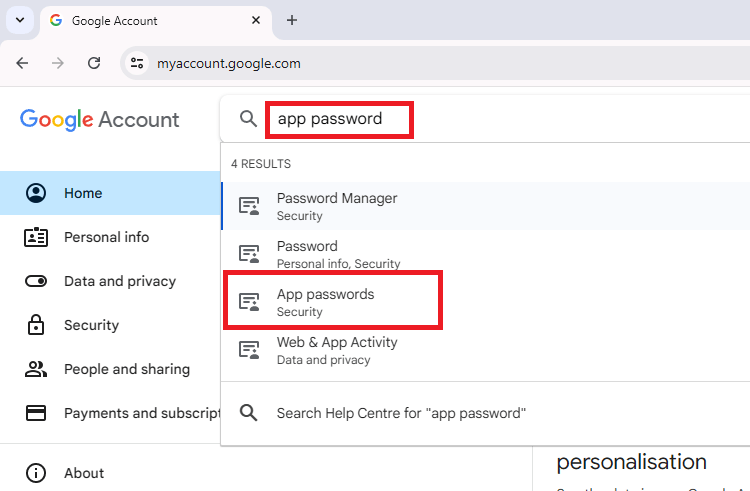Screen dimensions: 750x491
Task: Click the Google Account logo
Action: [x=99, y=120]
